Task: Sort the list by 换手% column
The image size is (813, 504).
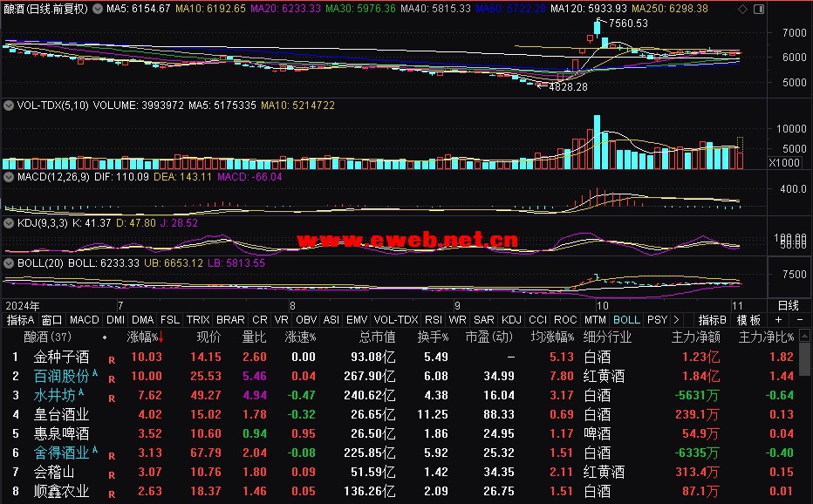Action: (433, 337)
